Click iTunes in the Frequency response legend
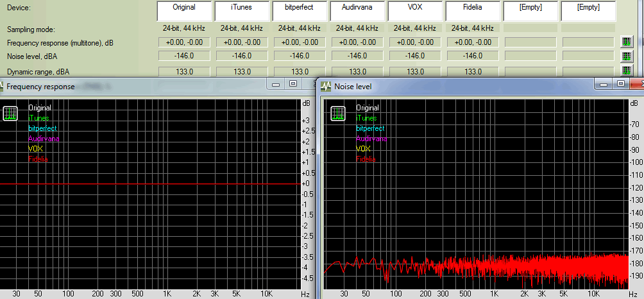The image size is (644, 299). (38, 118)
